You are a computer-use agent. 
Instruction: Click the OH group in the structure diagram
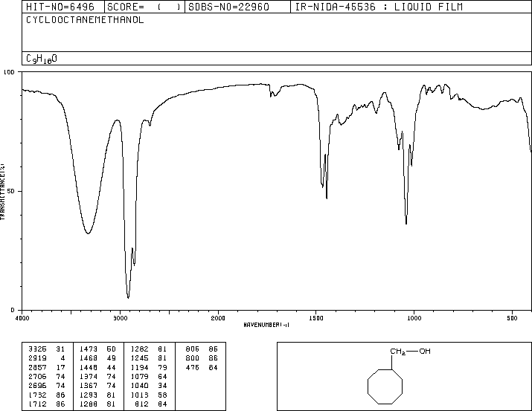(x=425, y=351)
